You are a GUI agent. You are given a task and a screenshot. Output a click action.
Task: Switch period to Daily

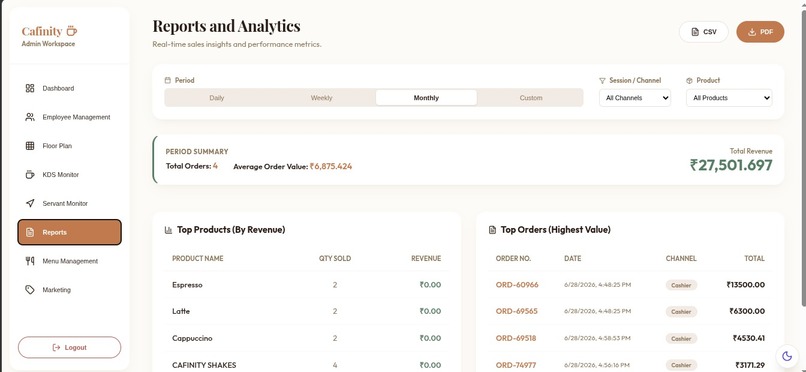coord(217,98)
